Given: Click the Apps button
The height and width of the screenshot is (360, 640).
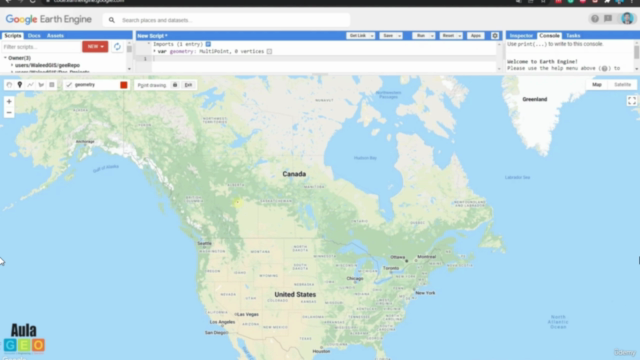Looking at the screenshot, I should point(476,36).
